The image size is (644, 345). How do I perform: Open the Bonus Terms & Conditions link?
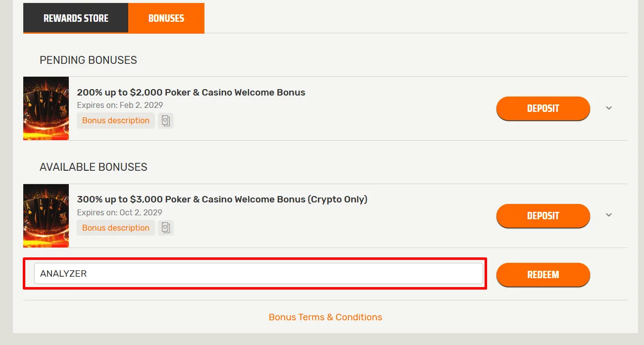(x=325, y=317)
